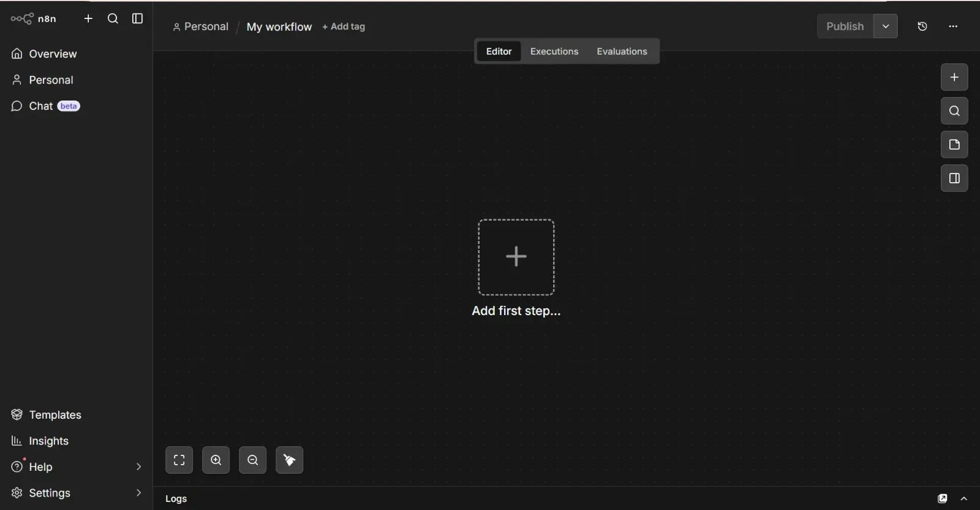Screen dimensions: 980x510
Task: Fit workflow to view
Action: (x=179, y=460)
